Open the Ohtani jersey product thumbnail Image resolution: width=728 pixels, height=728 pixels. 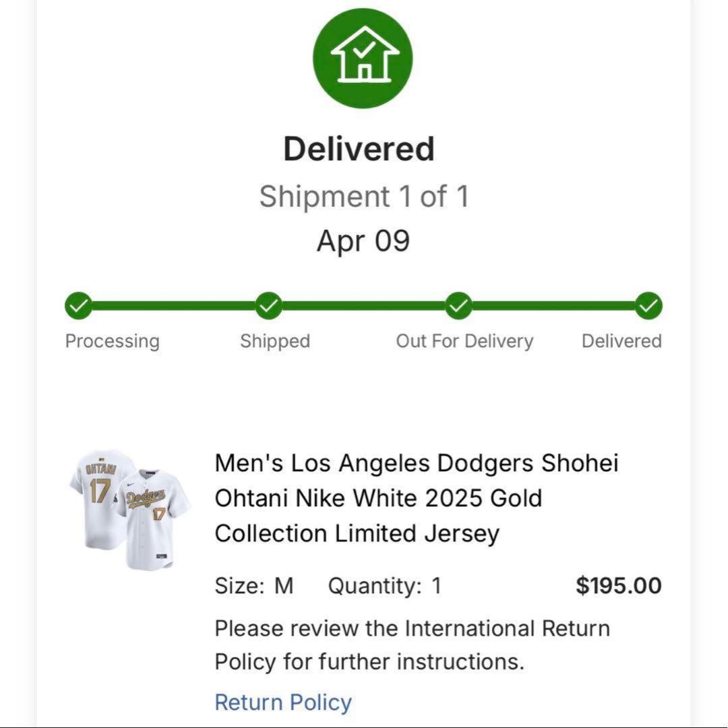(x=129, y=508)
